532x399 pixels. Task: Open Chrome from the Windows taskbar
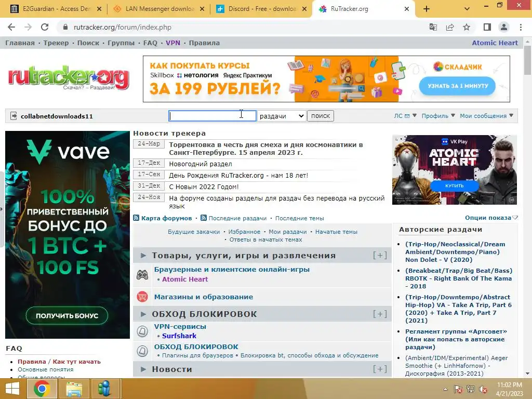[42, 389]
